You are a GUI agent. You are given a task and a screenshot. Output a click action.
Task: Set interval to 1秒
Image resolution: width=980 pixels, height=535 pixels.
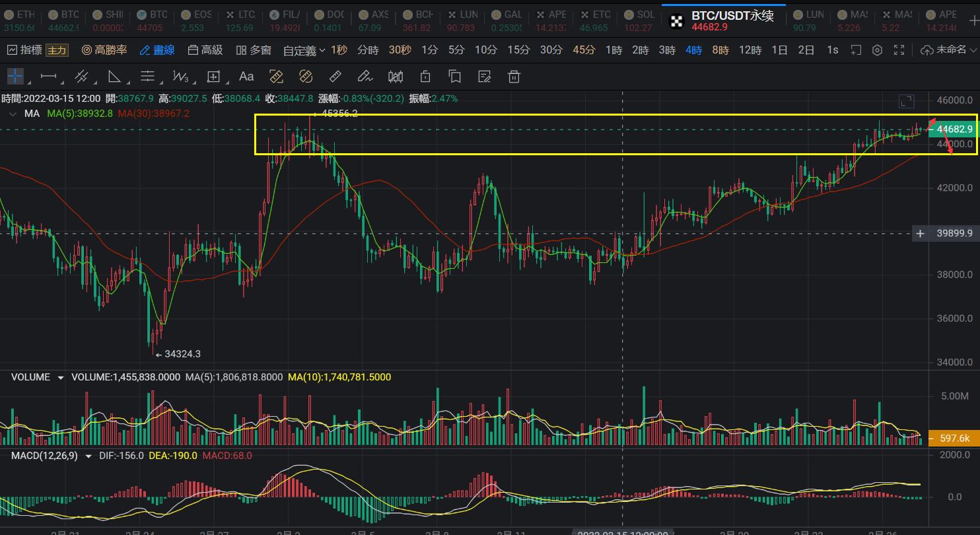click(339, 50)
